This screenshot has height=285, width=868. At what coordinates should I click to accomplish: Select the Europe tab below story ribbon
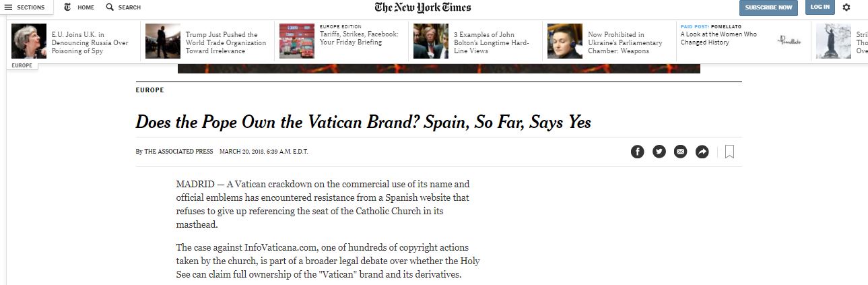(x=22, y=65)
